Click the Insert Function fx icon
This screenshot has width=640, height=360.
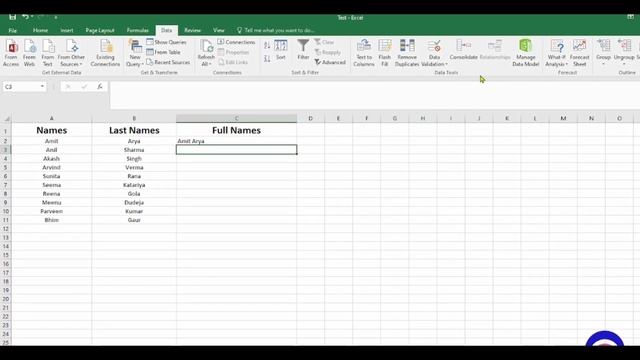click(x=100, y=87)
